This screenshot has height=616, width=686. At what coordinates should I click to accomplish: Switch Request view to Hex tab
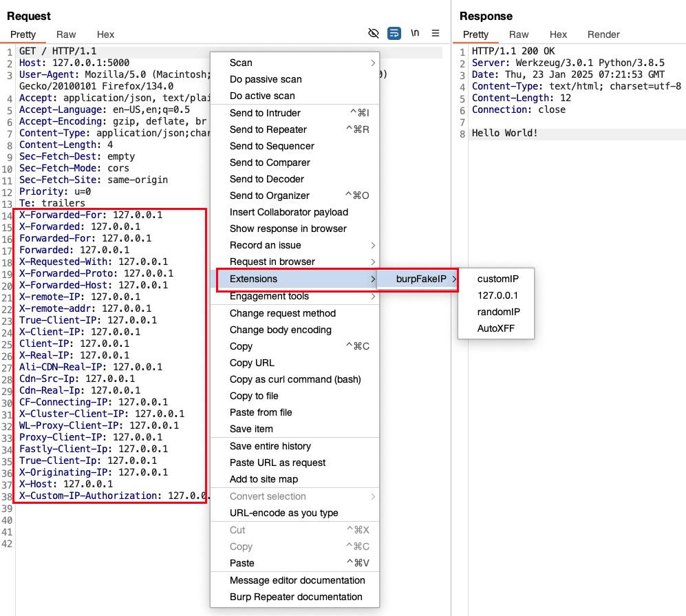[x=105, y=34]
